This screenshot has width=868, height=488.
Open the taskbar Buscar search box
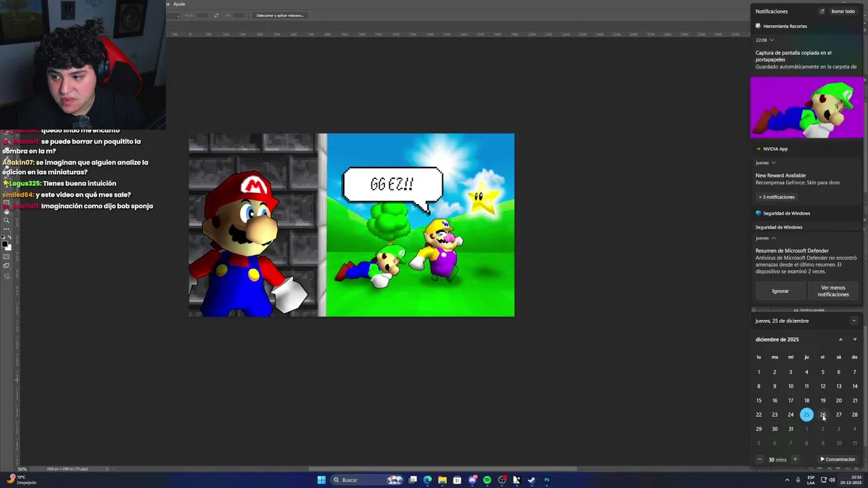coord(366,480)
